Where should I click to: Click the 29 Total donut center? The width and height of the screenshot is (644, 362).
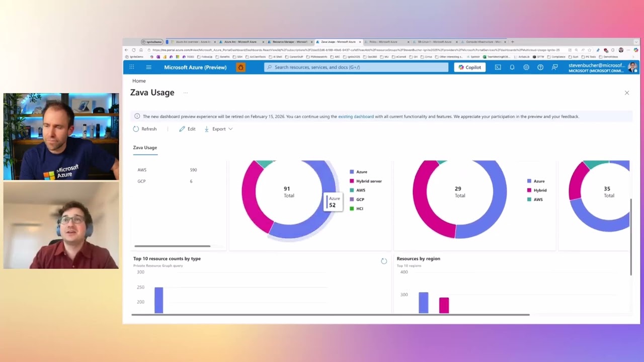click(459, 192)
